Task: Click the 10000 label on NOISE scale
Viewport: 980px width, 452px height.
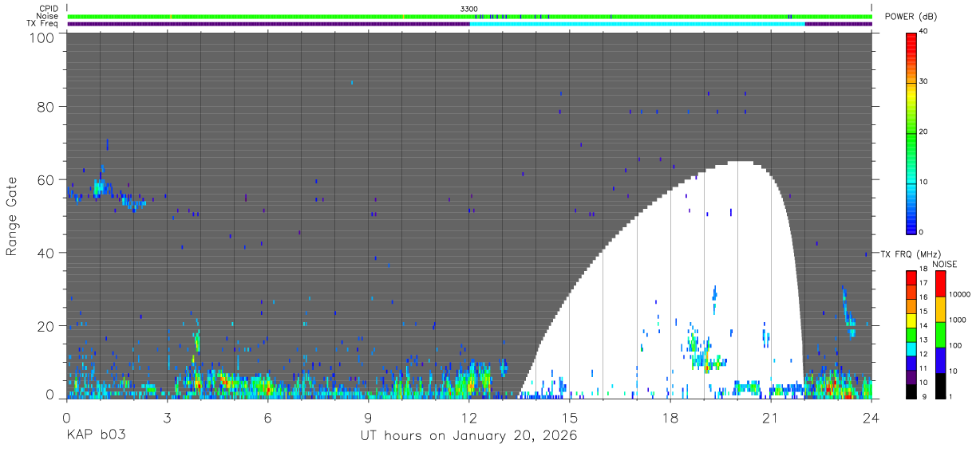Action: (959, 295)
